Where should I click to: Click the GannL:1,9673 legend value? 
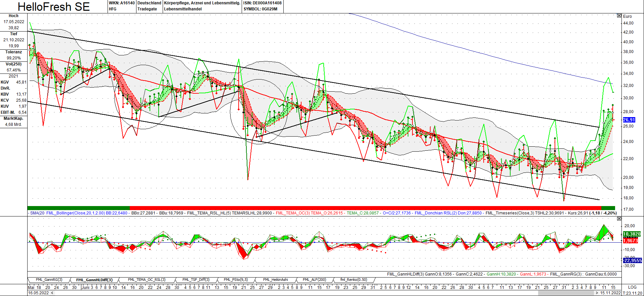pos(533,274)
